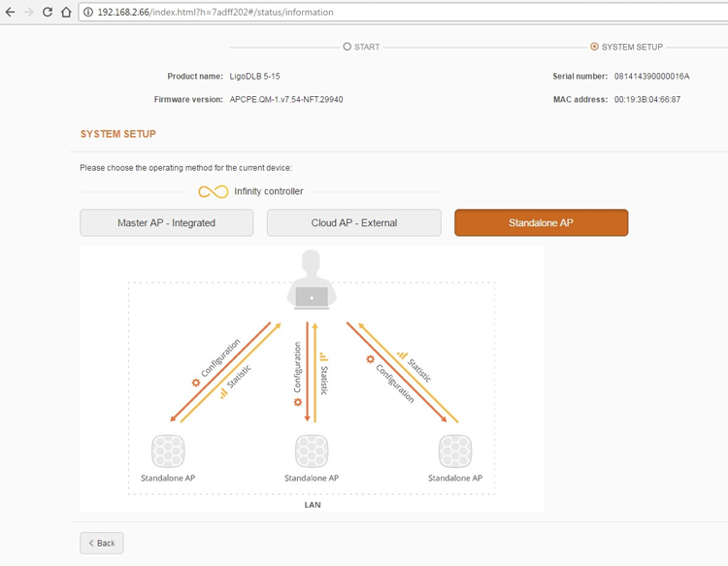The image size is (728, 566).
Task: Choose Master AP - Integrated mode
Action: pyautogui.click(x=167, y=223)
